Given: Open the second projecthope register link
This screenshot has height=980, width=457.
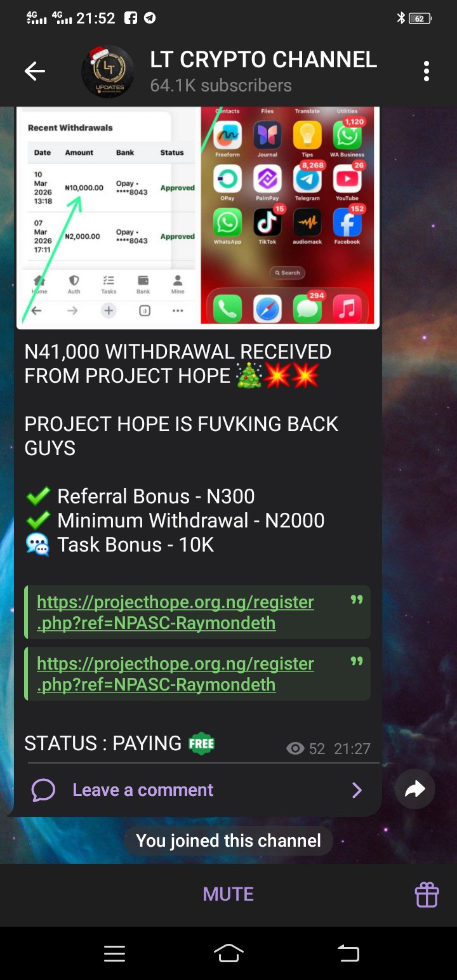Looking at the screenshot, I should pyautogui.click(x=175, y=674).
